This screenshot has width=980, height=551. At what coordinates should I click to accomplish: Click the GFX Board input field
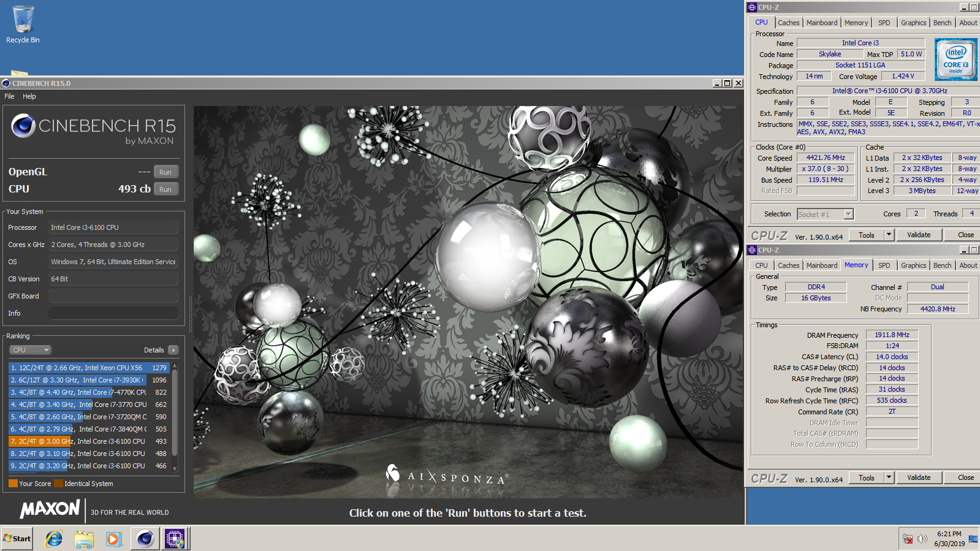pos(113,296)
